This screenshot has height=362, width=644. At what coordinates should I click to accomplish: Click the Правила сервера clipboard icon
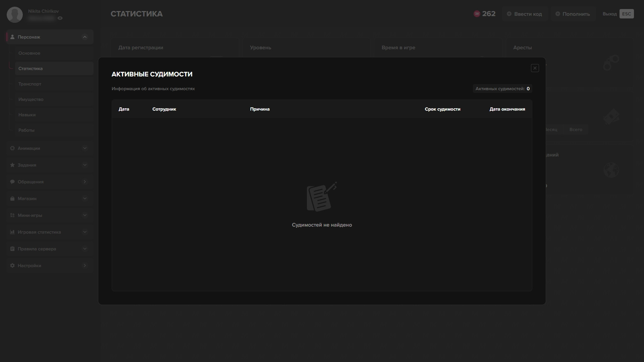click(x=12, y=249)
